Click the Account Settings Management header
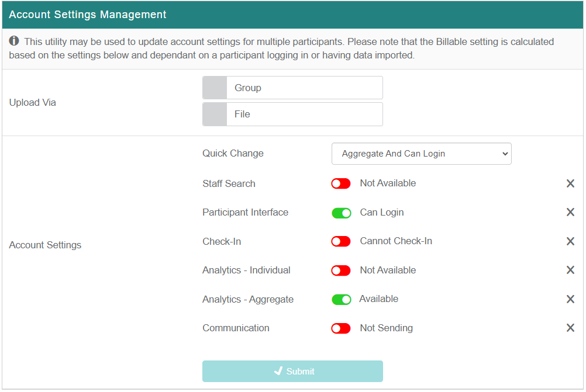The height and width of the screenshot is (392, 586). (x=88, y=15)
